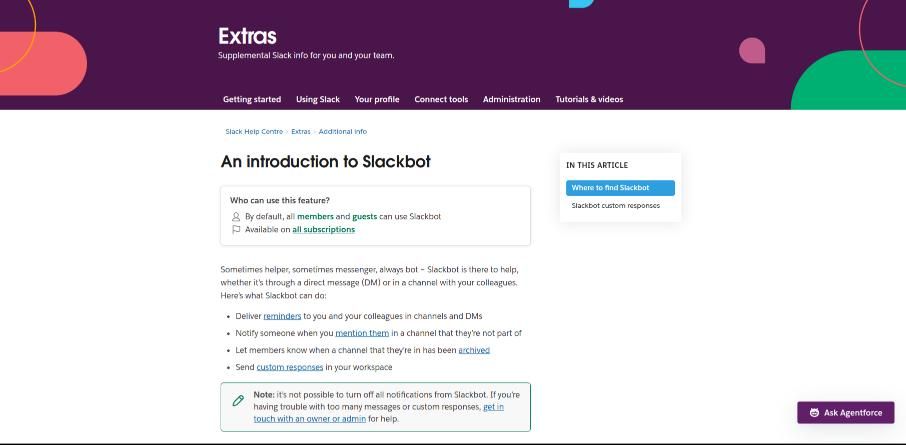Viewport: 906px width, 445px height.
Task: Open the Connect tools menu
Action: [441, 99]
